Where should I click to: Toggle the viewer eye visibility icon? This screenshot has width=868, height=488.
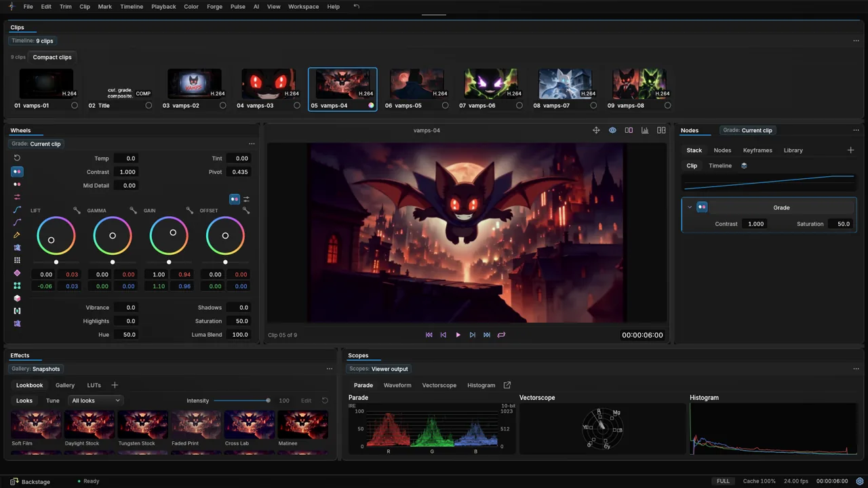[x=612, y=130]
